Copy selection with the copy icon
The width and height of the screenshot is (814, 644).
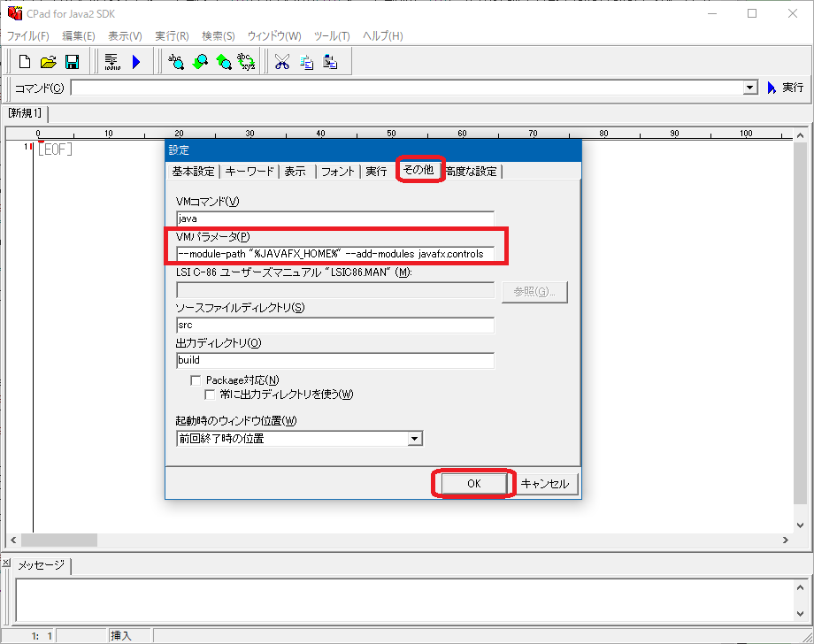point(306,62)
